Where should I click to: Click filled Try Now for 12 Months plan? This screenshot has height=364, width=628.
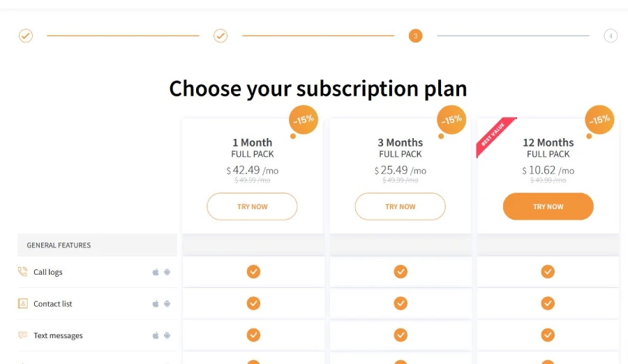(x=548, y=206)
